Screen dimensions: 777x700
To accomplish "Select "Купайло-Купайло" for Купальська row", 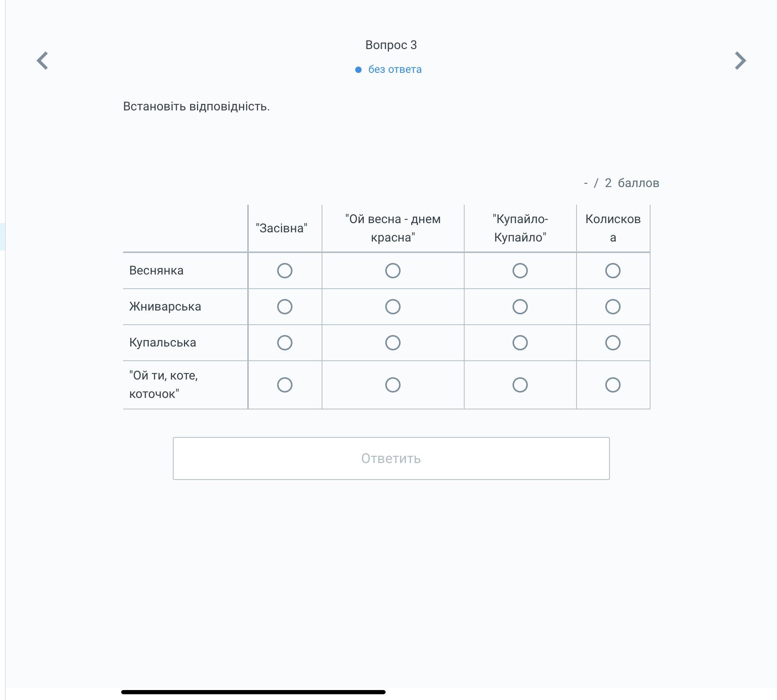I will tap(520, 343).
